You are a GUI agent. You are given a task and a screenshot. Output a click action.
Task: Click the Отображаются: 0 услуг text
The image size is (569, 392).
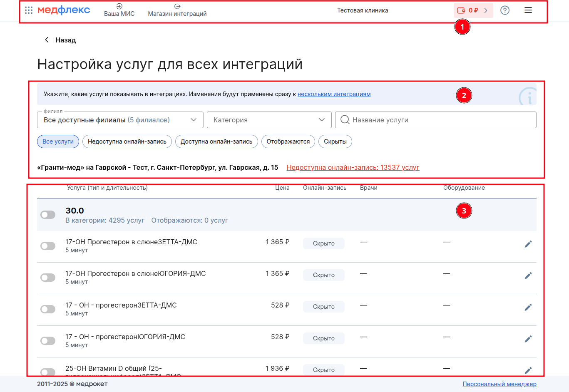coord(190,220)
